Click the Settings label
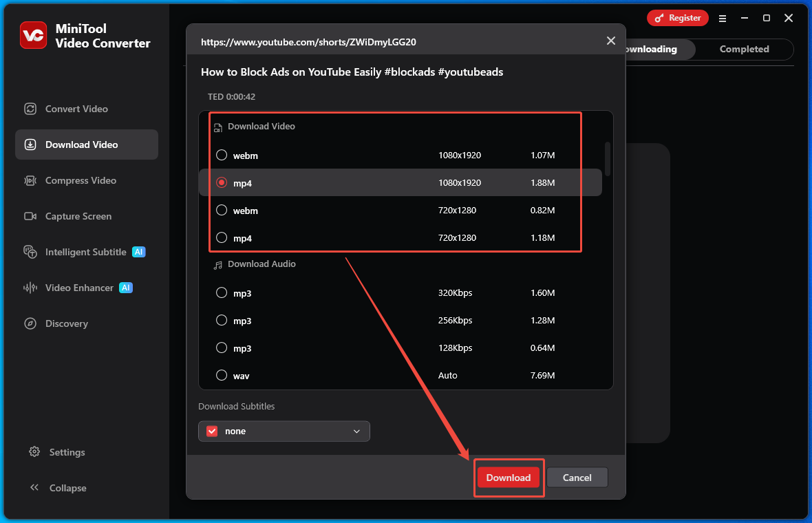Viewport: 812px width, 523px height. point(67,452)
